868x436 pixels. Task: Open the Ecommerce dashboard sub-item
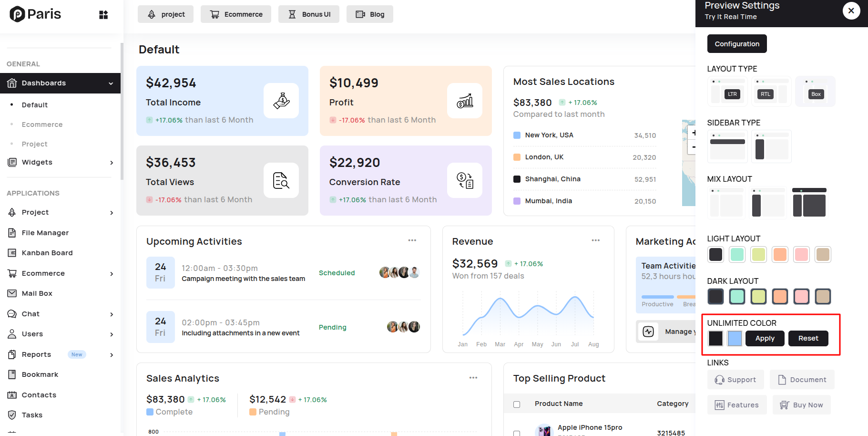(42, 125)
